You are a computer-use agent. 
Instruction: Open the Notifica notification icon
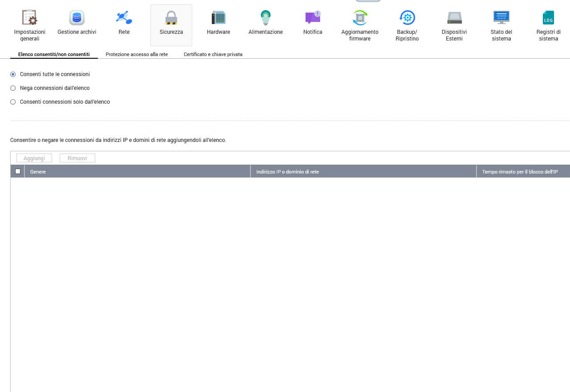click(313, 18)
